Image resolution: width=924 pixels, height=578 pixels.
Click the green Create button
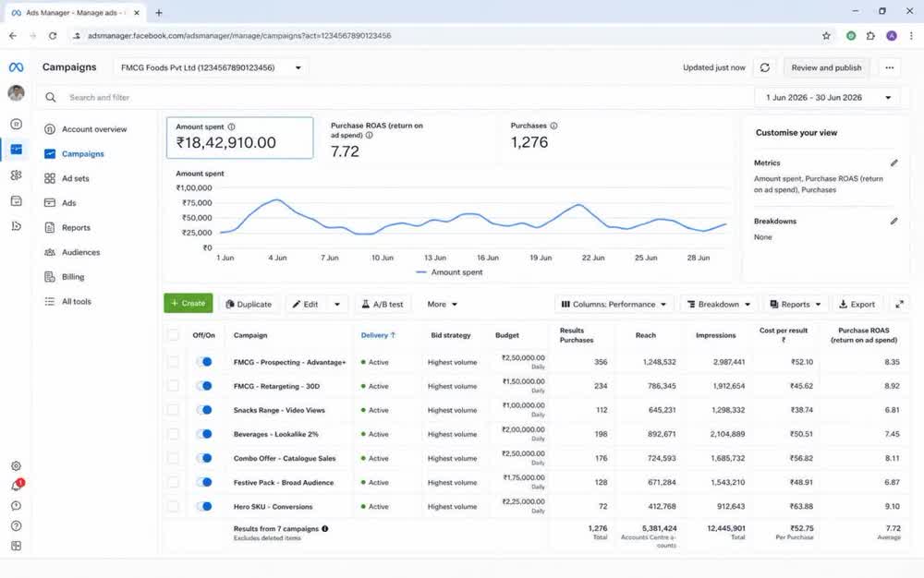[188, 303]
